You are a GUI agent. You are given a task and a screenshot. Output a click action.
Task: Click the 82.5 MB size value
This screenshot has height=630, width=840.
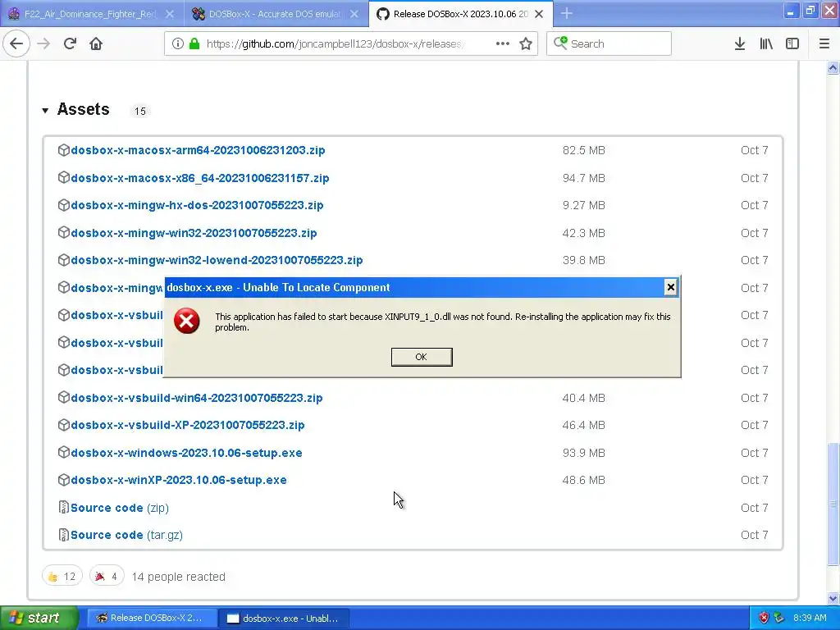coord(583,151)
